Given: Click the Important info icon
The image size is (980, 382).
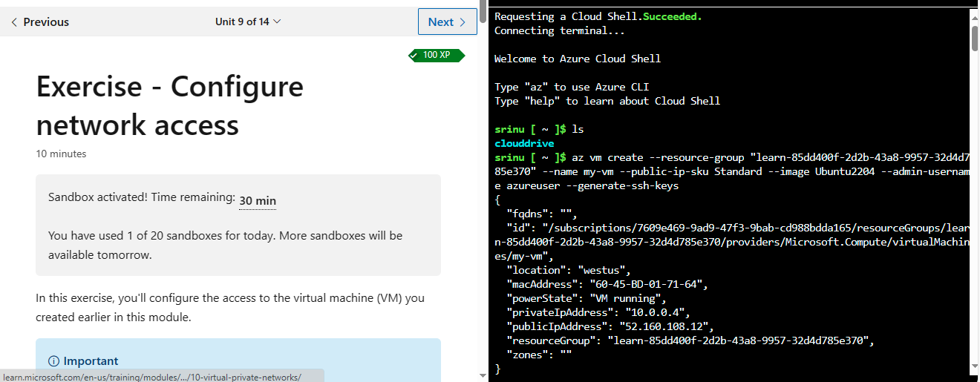Looking at the screenshot, I should tap(53, 361).
